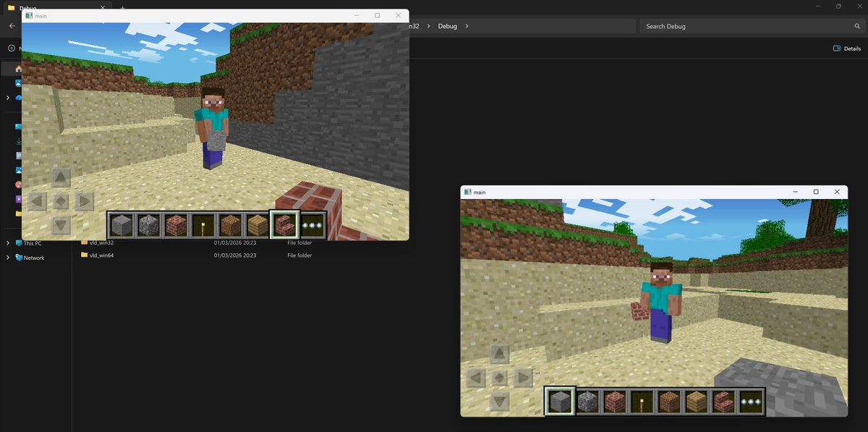This screenshot has width=868, height=432.
Task: Select stone block in the brick-stairs-selected window's hotbar
Action: coord(122,225)
